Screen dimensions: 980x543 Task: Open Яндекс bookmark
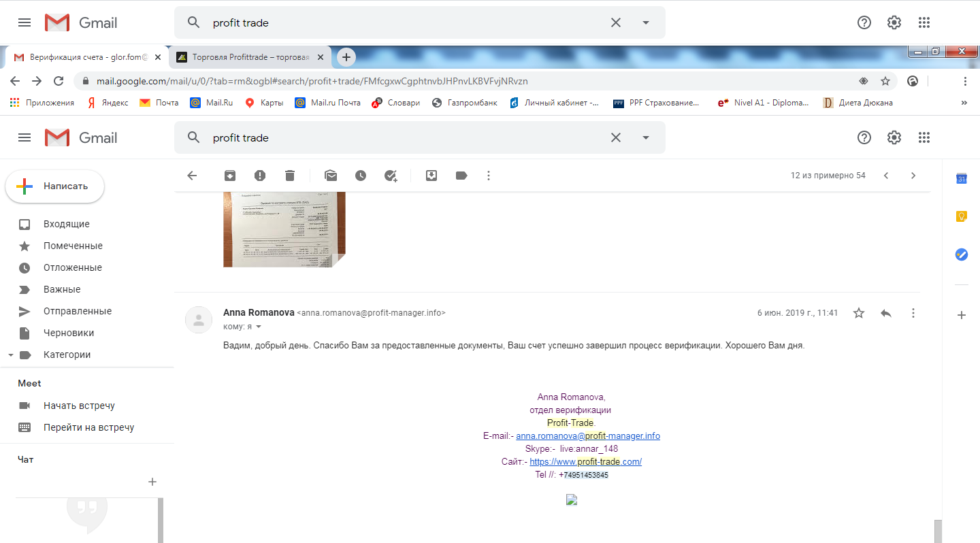108,103
